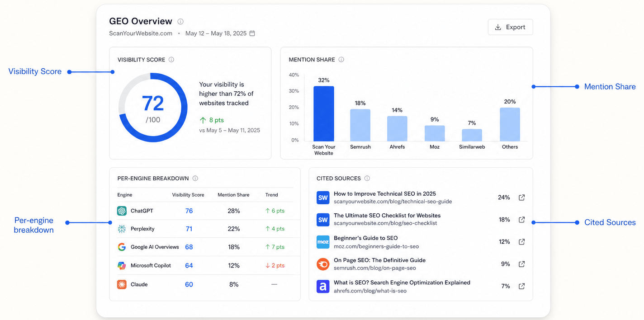This screenshot has width=644, height=320.
Task: Click the Claude engine icon
Action: [x=122, y=285]
